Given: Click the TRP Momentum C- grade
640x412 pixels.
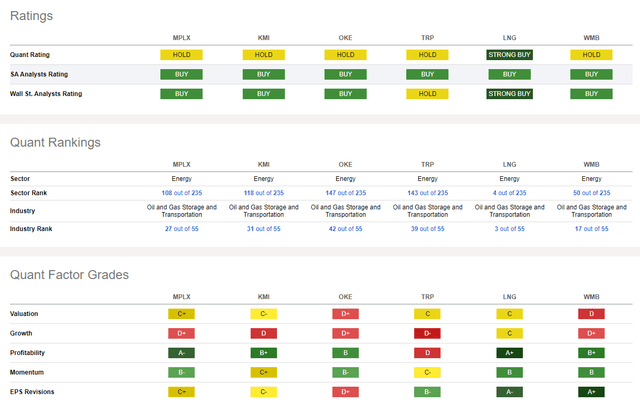Looking at the screenshot, I should coord(427,372).
